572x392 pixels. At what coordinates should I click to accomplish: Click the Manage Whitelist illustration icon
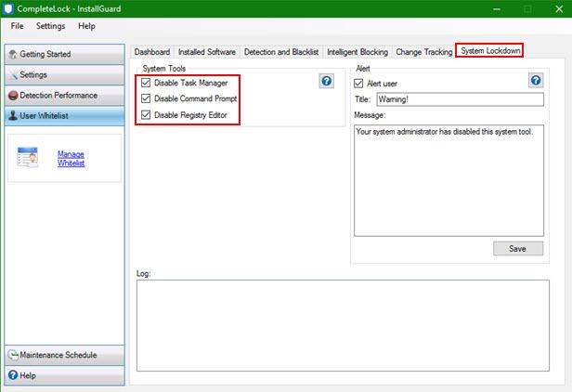(28, 157)
